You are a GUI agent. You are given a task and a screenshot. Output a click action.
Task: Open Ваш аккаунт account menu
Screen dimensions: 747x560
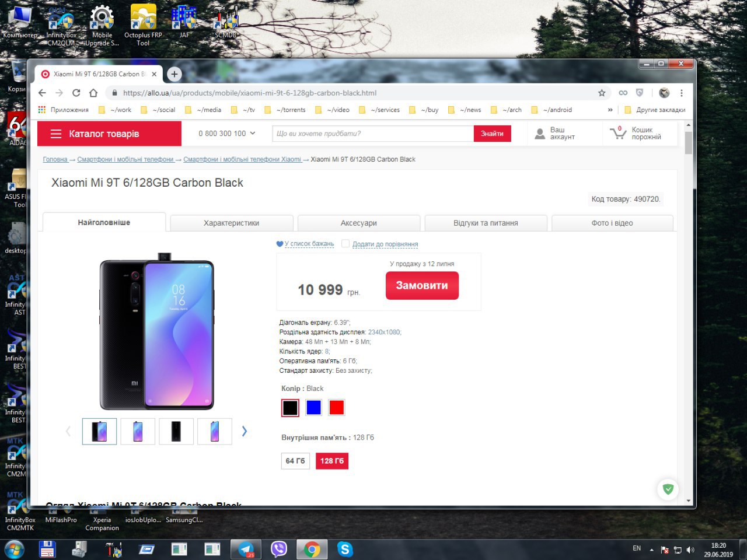[x=555, y=134]
